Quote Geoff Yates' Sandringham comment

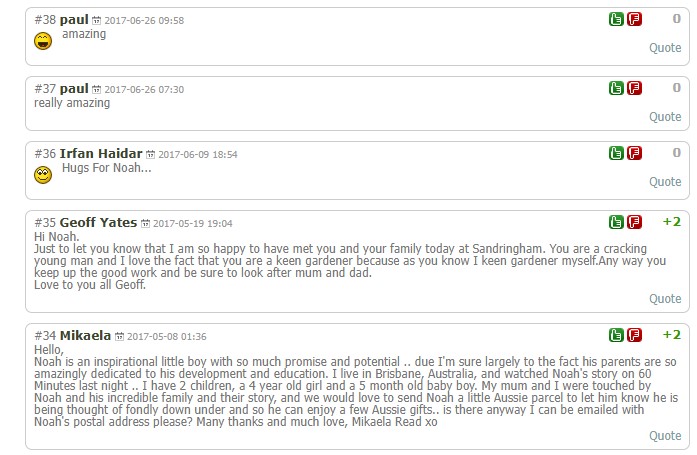click(665, 298)
